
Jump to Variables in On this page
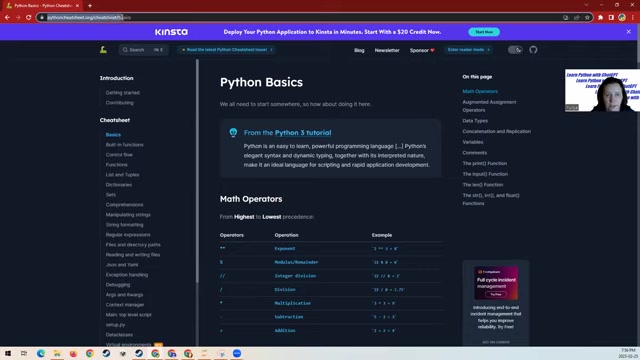(x=473, y=142)
